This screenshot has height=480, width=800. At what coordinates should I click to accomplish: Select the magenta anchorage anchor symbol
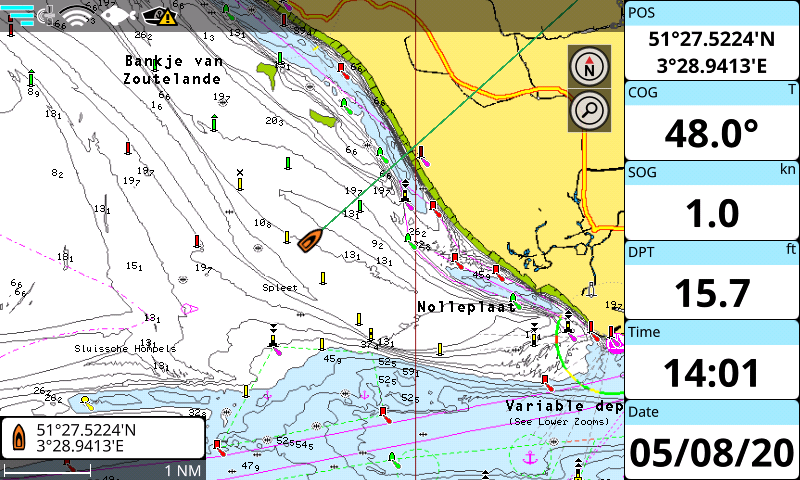click(531, 458)
